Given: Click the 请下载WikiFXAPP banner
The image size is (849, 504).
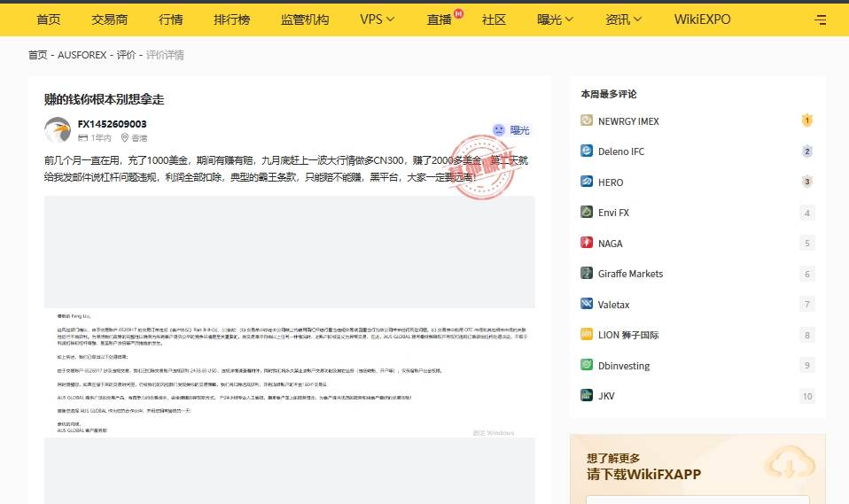Looking at the screenshot, I should click(643, 474).
